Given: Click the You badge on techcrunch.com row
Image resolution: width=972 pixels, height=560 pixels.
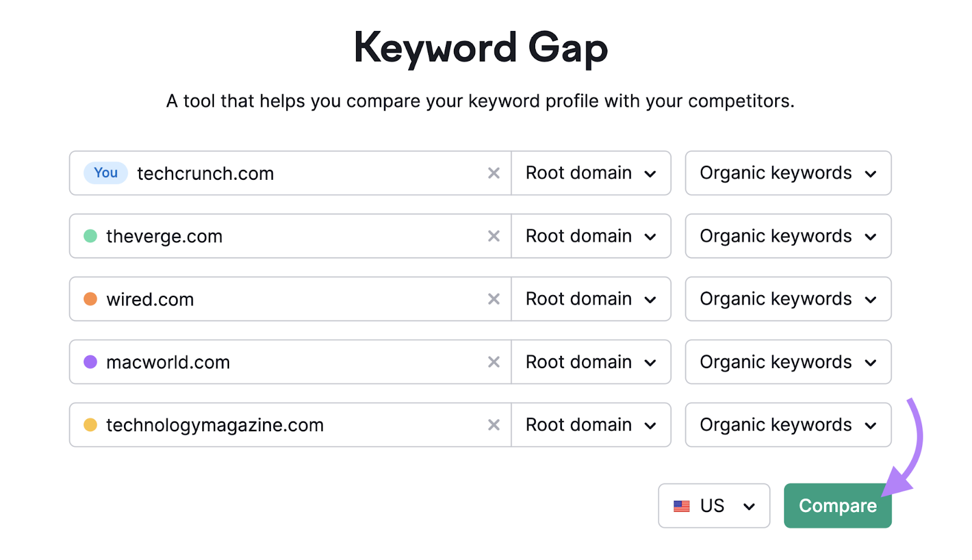Looking at the screenshot, I should pos(105,173).
